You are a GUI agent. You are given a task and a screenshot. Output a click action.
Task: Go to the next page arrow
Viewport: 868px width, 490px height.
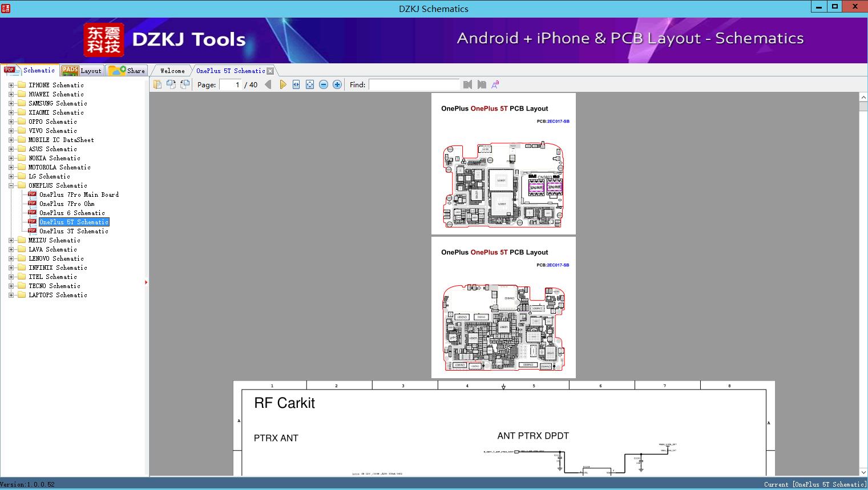[x=282, y=84]
